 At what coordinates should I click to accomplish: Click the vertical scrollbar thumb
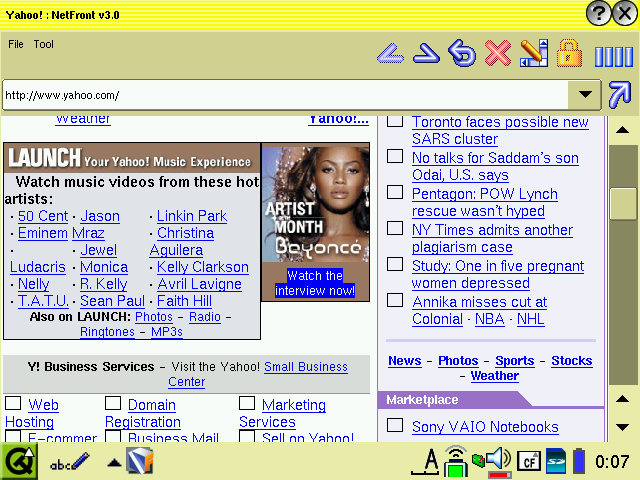622,203
